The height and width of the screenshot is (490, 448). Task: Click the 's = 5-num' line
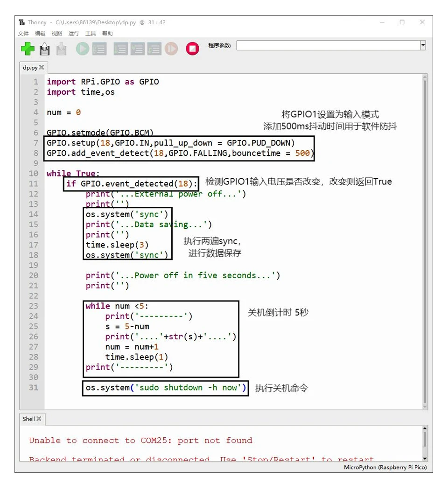[x=127, y=327]
